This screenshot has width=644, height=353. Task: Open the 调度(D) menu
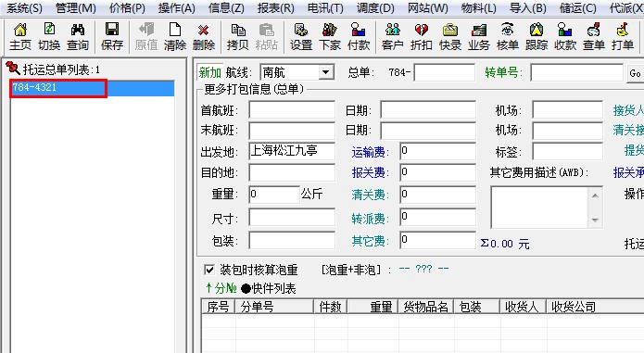375,7
